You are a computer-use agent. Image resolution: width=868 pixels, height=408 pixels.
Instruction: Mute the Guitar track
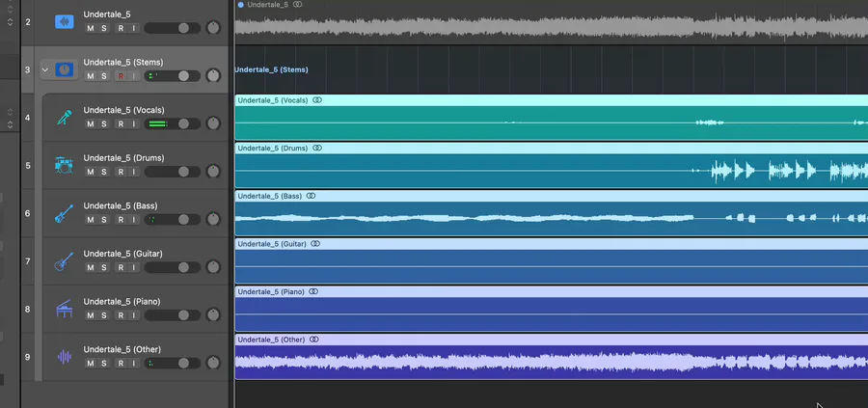click(x=91, y=267)
